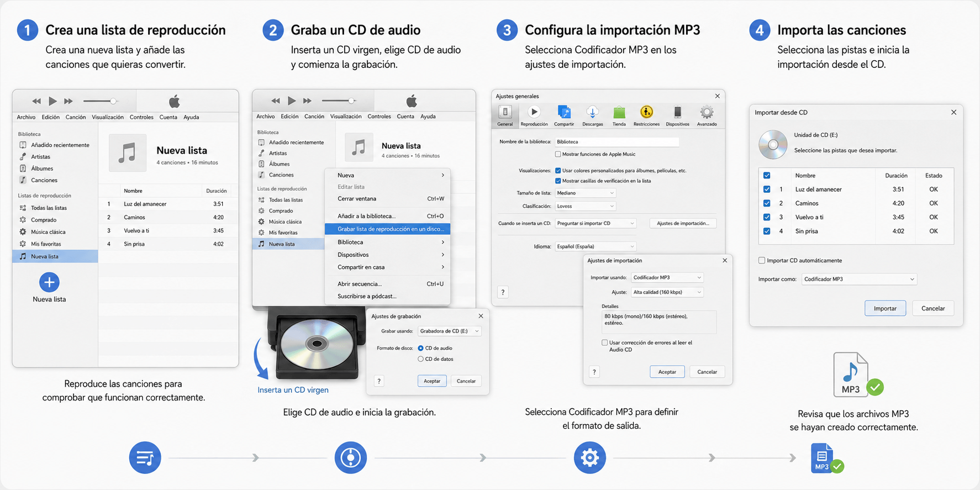Screen dimensions: 980x490
Task: Open Visualización menu in the window listing four tracks
Action: point(108,117)
